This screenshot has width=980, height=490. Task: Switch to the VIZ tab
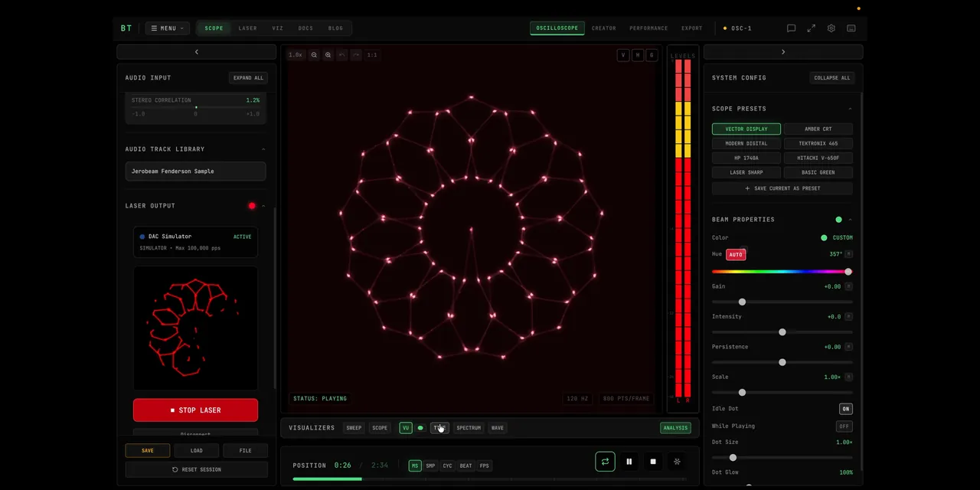278,28
